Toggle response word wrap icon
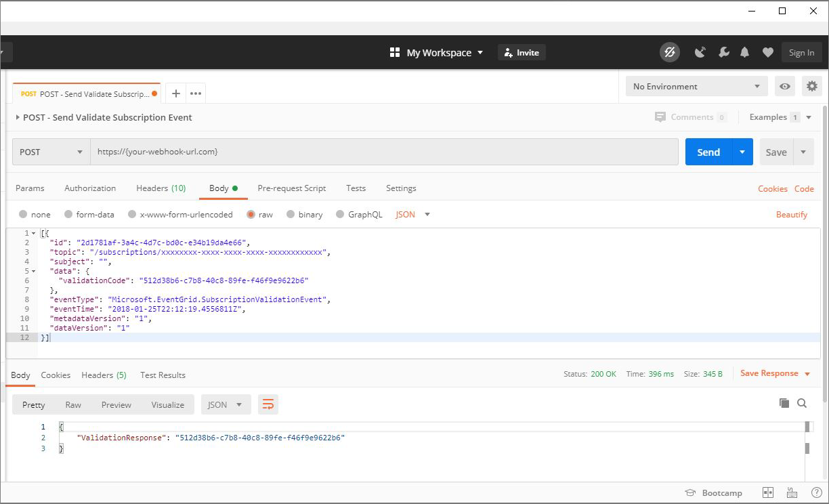Viewport: 829px width, 504px height. [x=268, y=404]
